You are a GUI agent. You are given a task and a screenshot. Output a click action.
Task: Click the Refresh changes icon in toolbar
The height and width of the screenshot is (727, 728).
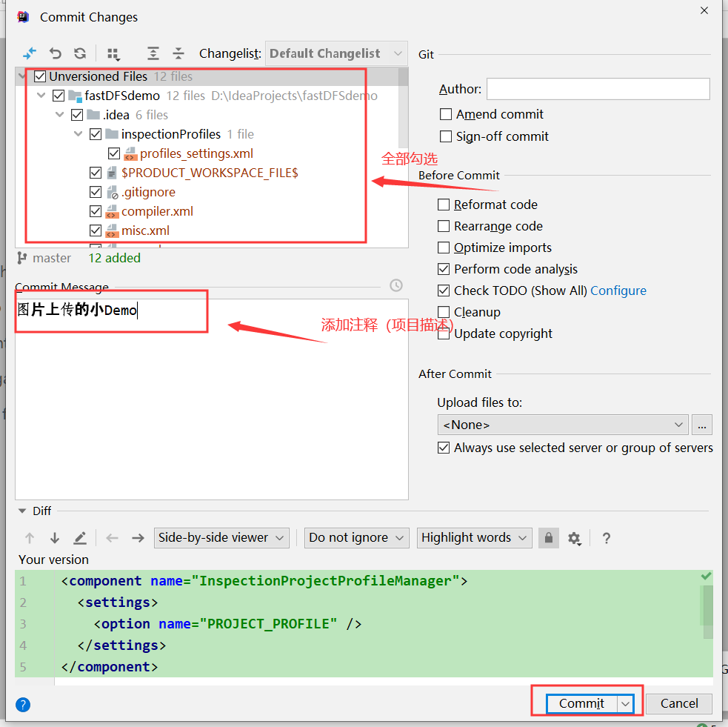click(81, 53)
